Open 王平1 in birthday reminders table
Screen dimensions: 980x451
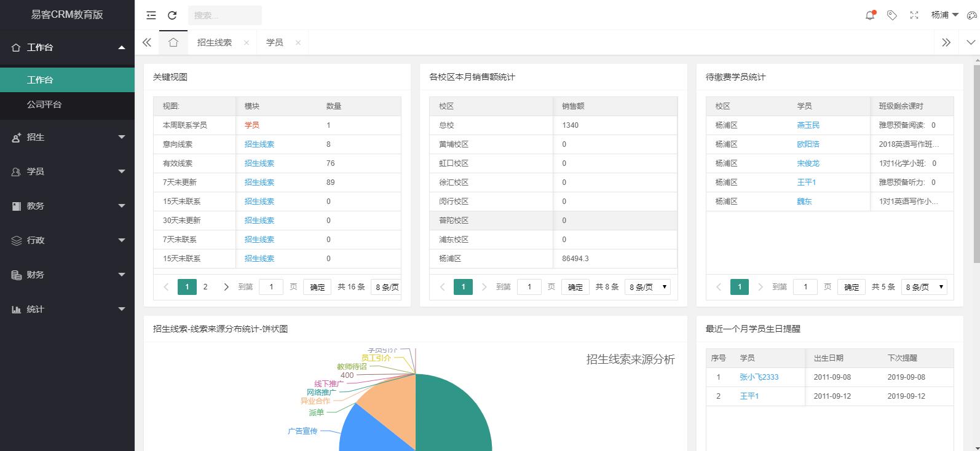point(749,396)
